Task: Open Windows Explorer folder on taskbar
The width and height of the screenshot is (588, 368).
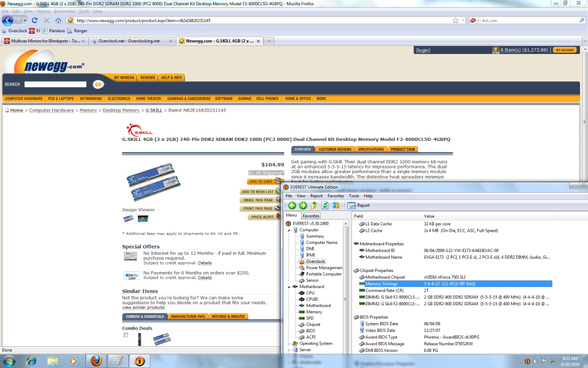Action: coord(52,361)
